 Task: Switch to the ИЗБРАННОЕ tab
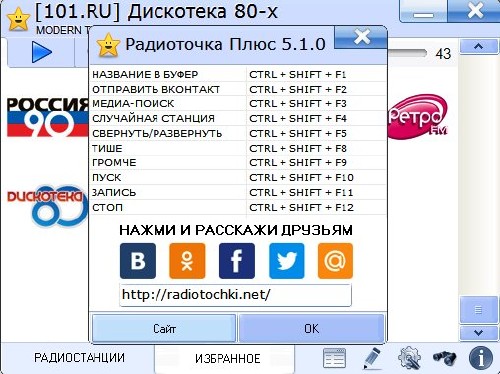tap(227, 359)
